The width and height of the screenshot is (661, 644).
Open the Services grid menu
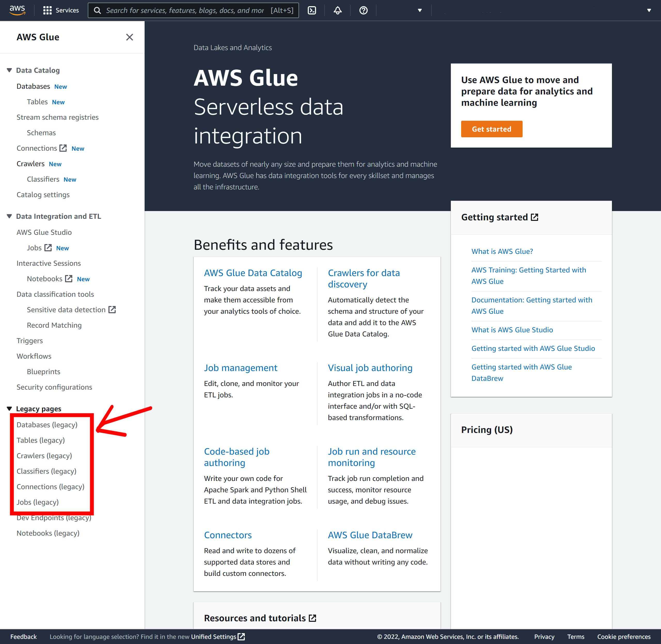[x=61, y=11]
